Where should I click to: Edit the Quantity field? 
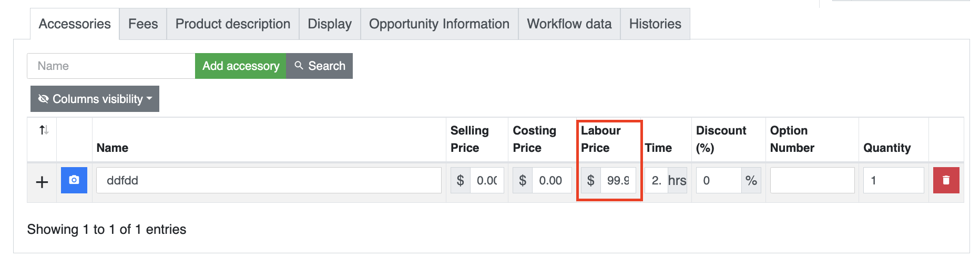(893, 180)
